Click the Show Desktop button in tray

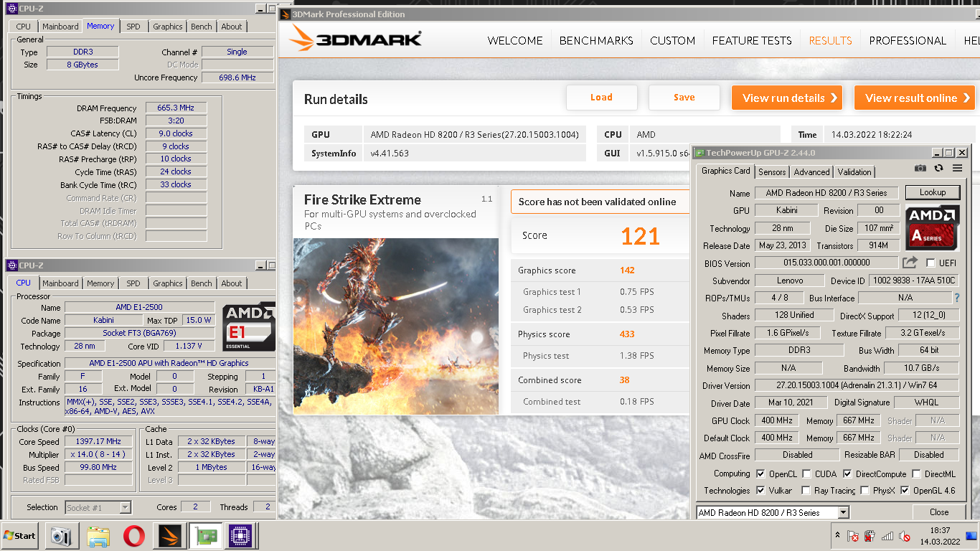tap(971, 536)
